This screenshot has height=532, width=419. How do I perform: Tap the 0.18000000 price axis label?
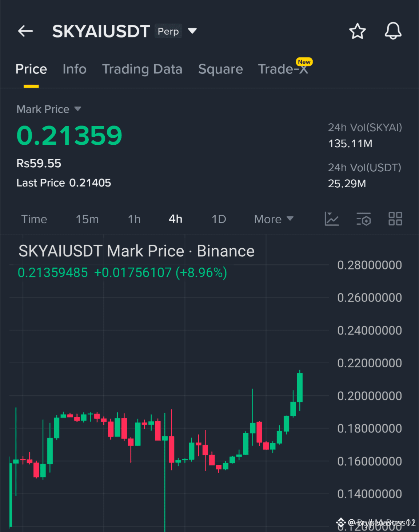point(370,428)
